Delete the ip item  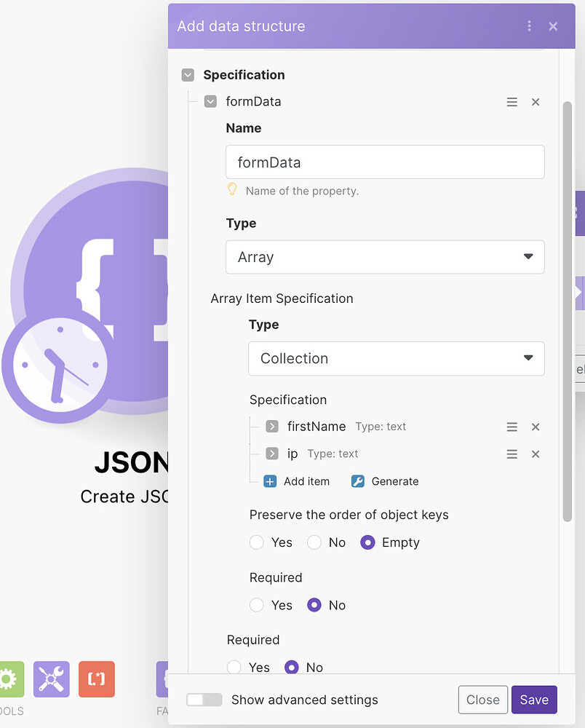(536, 454)
